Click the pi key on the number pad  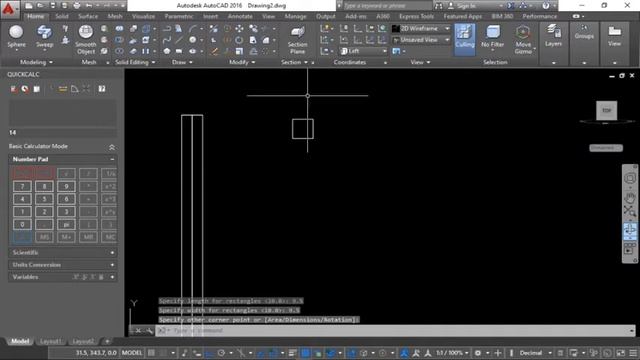point(66,224)
